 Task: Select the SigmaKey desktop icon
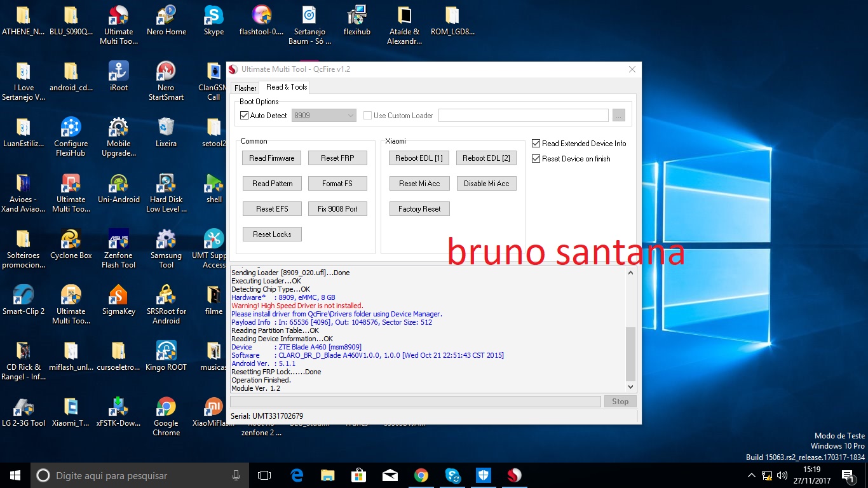click(x=119, y=301)
